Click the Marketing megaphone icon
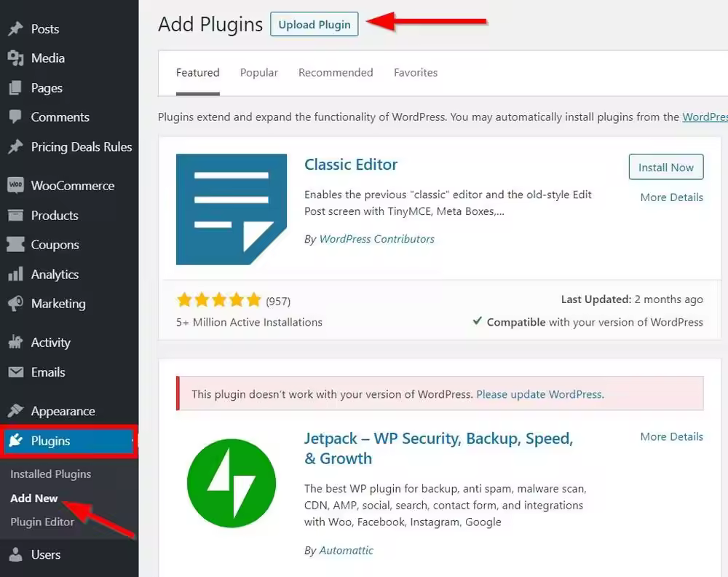This screenshot has height=577, width=728. [15, 303]
